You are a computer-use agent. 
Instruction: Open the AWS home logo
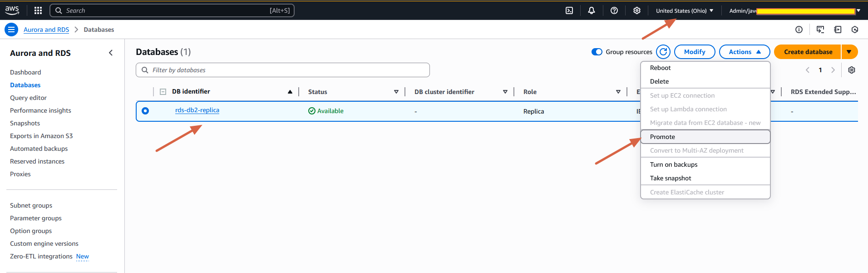(x=12, y=10)
